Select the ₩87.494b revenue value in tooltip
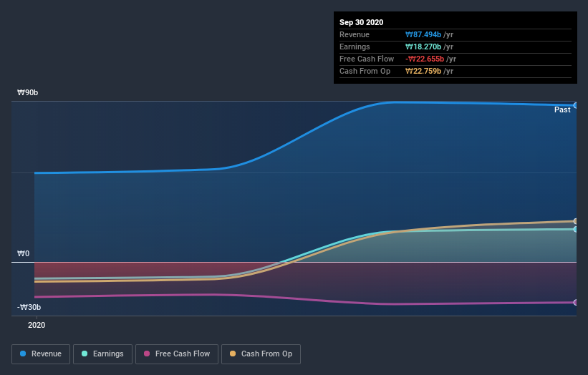This screenshot has width=588, height=375. click(423, 34)
